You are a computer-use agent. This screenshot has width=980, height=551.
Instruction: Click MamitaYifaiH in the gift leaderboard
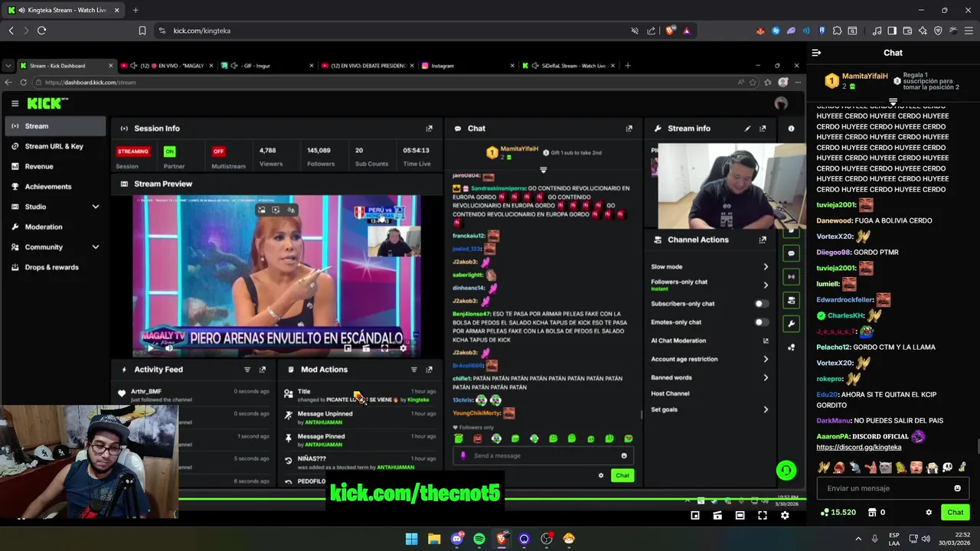864,77
